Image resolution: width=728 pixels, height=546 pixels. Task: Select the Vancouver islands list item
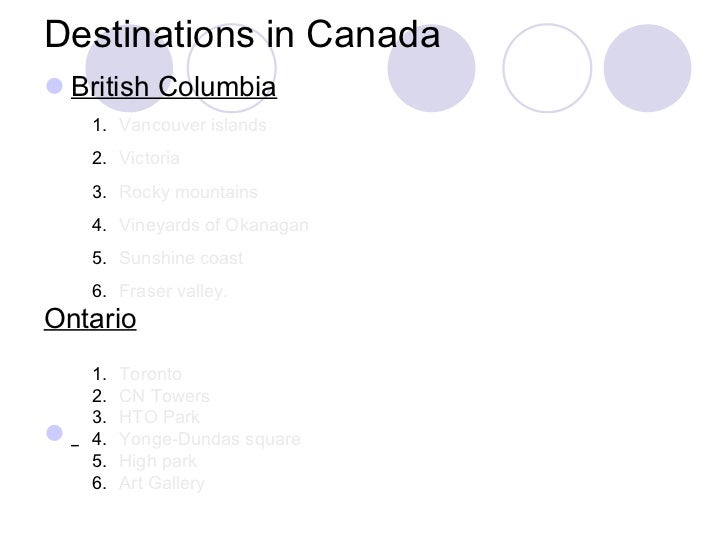[193, 125]
